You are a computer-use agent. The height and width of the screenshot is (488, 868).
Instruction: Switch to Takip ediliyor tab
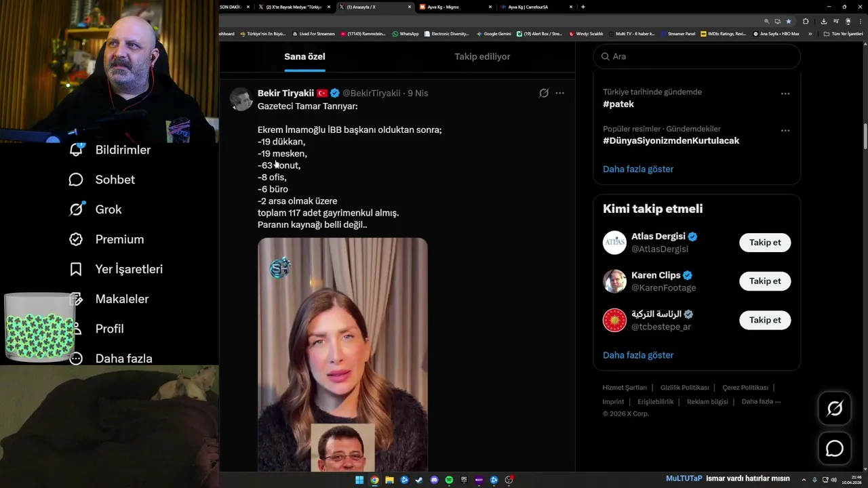click(482, 57)
